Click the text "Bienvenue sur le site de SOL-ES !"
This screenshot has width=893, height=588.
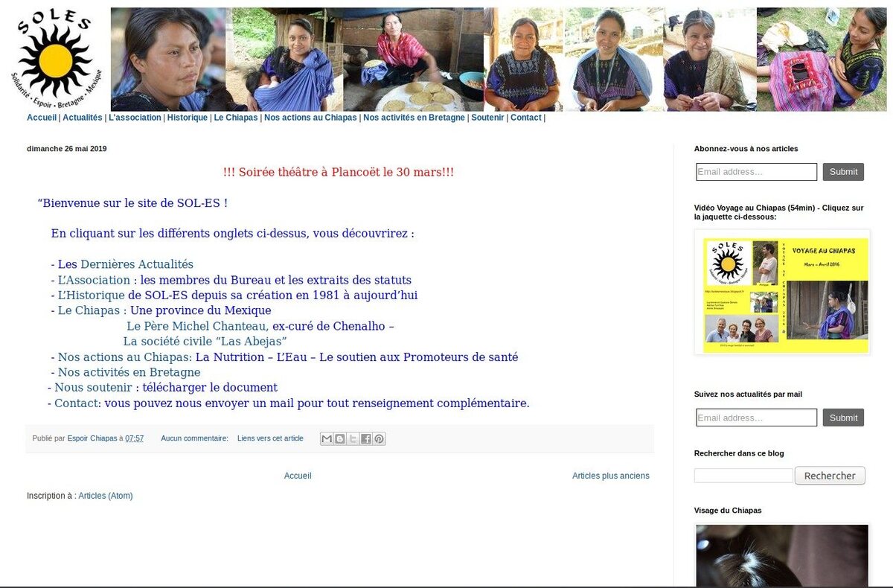point(132,202)
